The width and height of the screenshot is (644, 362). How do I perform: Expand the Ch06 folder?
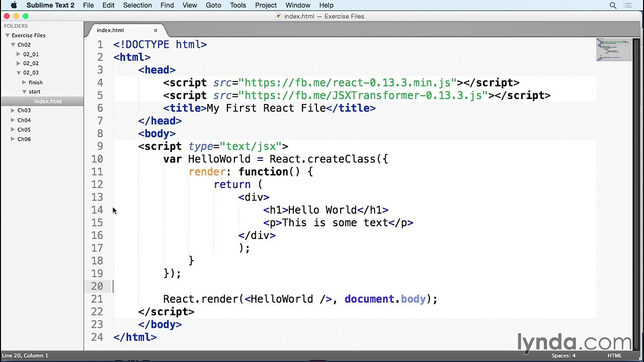point(13,139)
